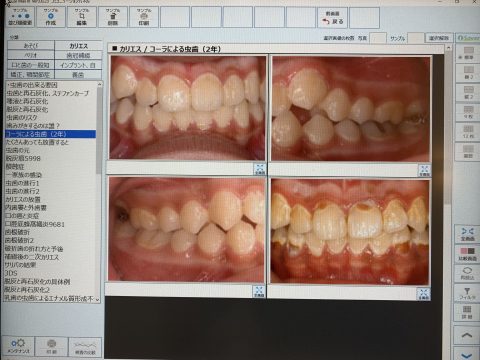
Task: Click the 戻る back arrow button
Action: click(332, 18)
